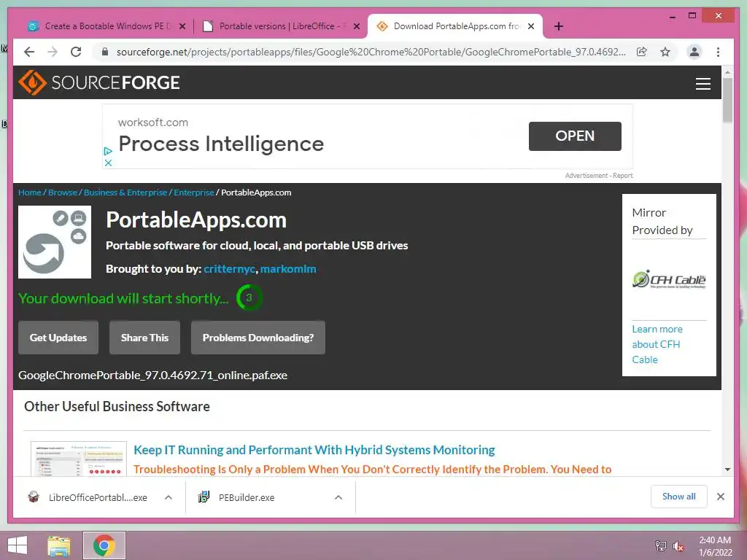Close the Download PortableApps.com tab

point(531,26)
